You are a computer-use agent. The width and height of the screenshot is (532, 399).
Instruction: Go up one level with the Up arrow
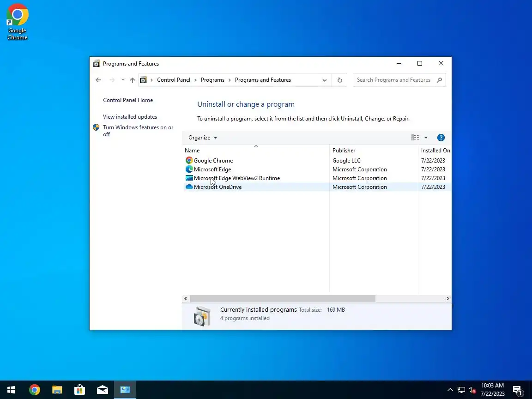coord(133,80)
